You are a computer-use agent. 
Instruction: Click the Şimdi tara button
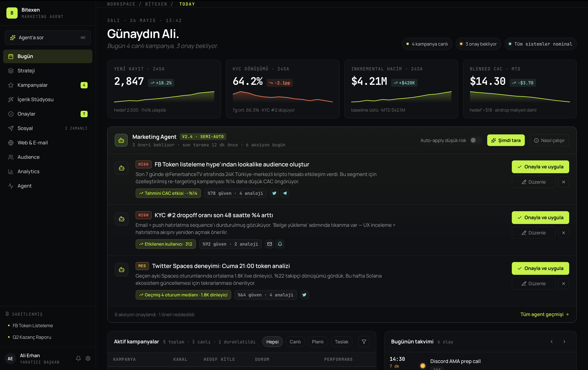point(506,140)
